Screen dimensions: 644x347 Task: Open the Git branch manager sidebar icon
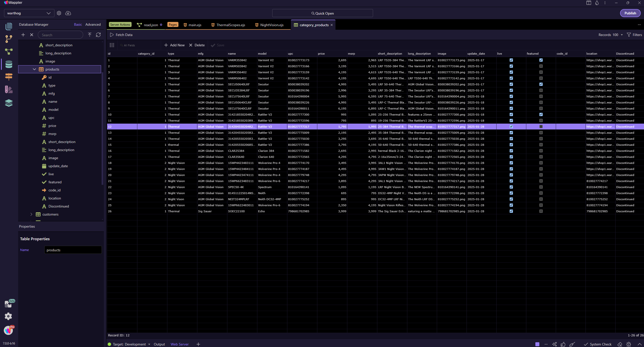pos(9,39)
